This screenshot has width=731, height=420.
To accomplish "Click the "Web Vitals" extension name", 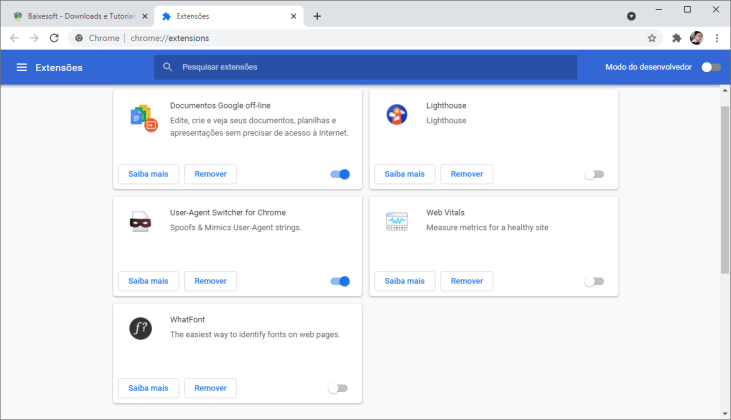I will coord(445,213).
